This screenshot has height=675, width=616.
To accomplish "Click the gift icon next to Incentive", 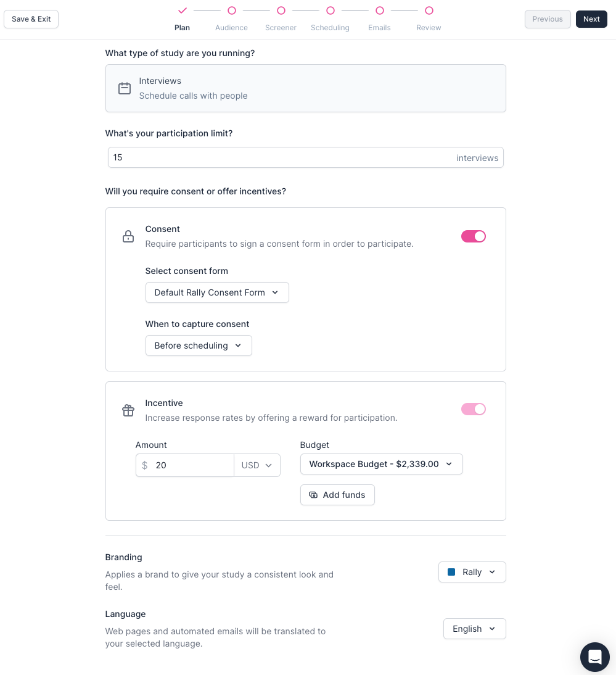I will coord(128,410).
